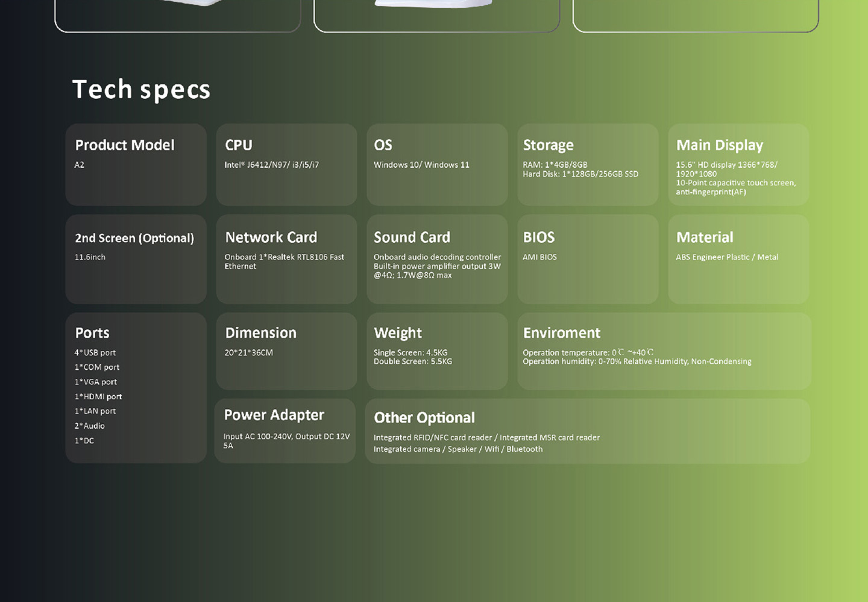Viewport: 868px width, 602px height.
Task: Select the Main Display card heading
Action: (x=719, y=145)
